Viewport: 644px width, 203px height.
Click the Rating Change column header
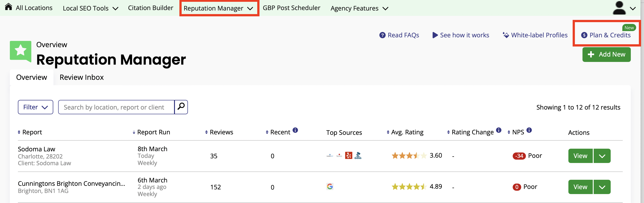[472, 132]
